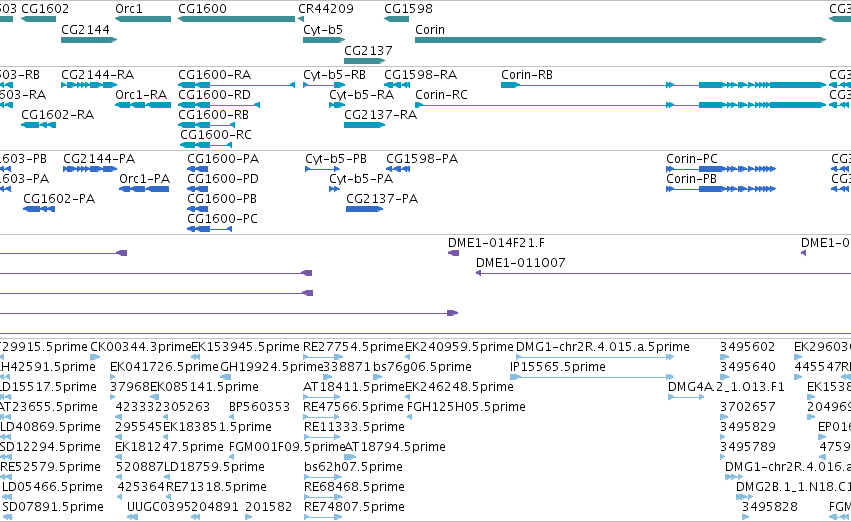Click the CG1600-PB protein label
851x522 pixels.
coord(222,199)
